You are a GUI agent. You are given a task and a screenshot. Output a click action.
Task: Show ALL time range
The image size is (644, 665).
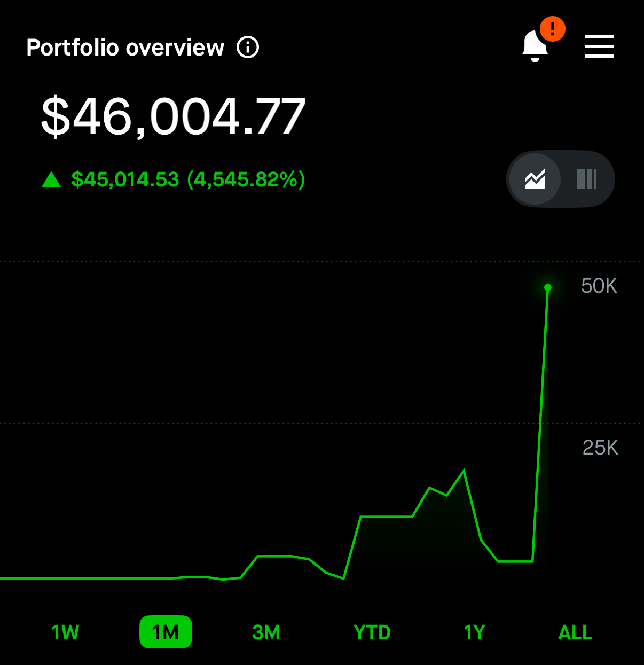pyautogui.click(x=575, y=632)
